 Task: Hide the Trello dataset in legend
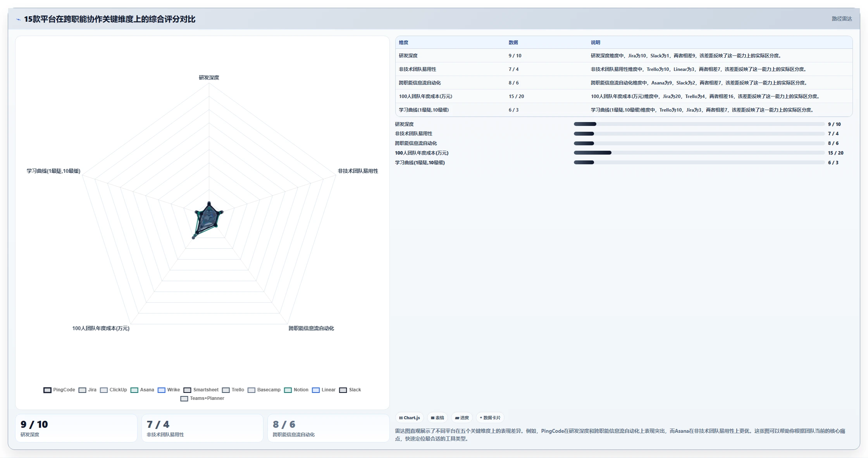coord(233,390)
